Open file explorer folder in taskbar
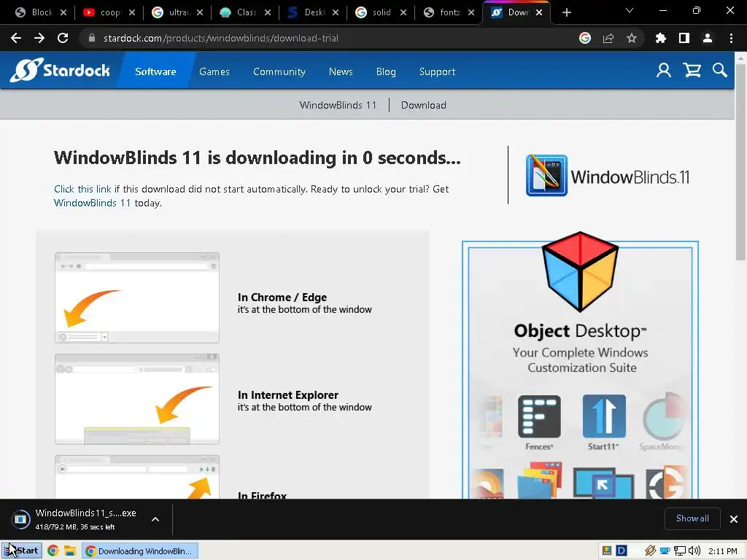The height and width of the screenshot is (560, 747). pos(70,551)
